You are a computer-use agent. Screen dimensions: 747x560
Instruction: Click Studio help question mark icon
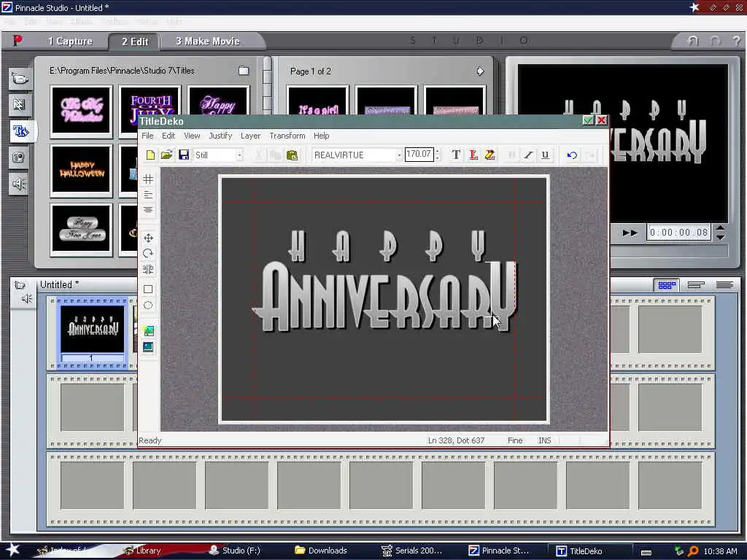(737, 42)
